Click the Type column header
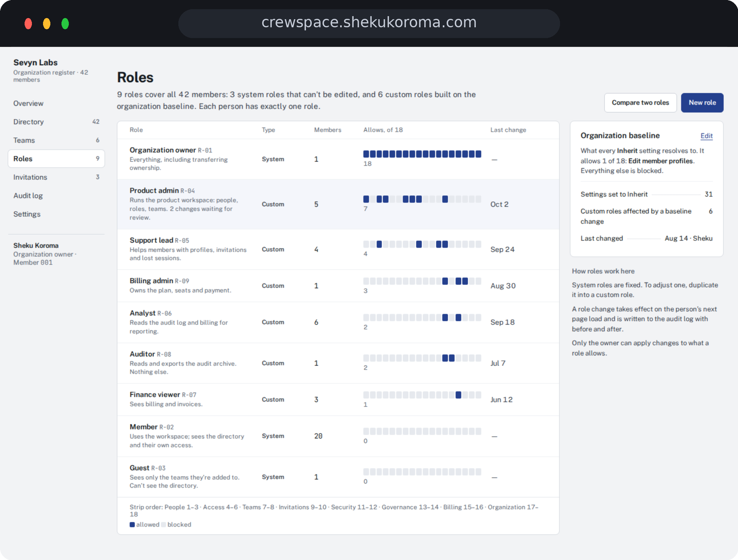 pos(268,130)
